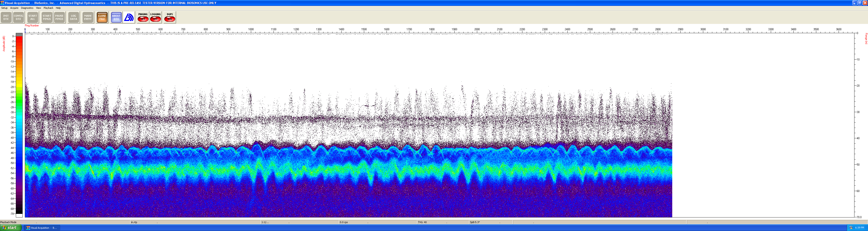Toggle the PINGING OFF indicator
The image size is (868, 231).
click(143, 18)
